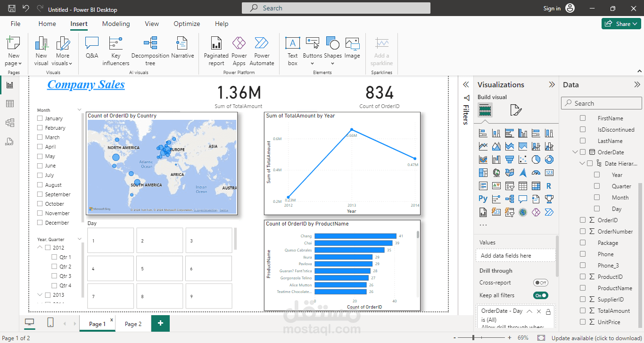Switch to Page 2 tab
The width and height of the screenshot is (644, 343).
click(133, 324)
